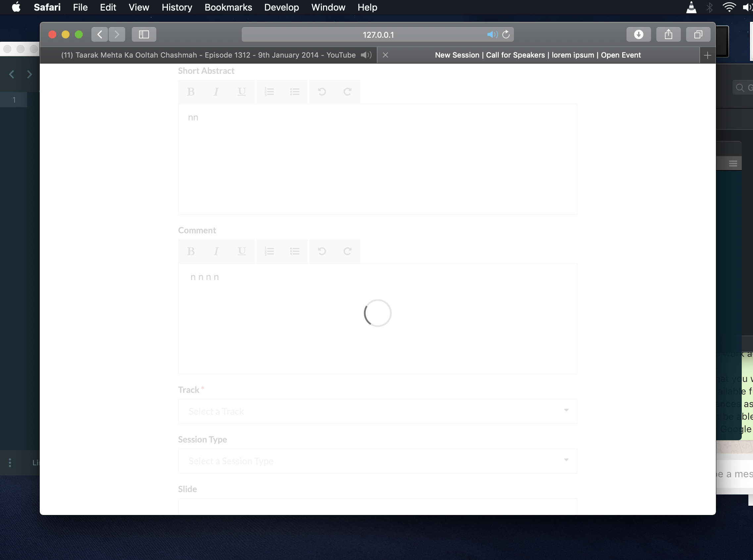Screen dimensions: 753x560
Task: Open the Select a Track dropdown
Action: click(377, 411)
